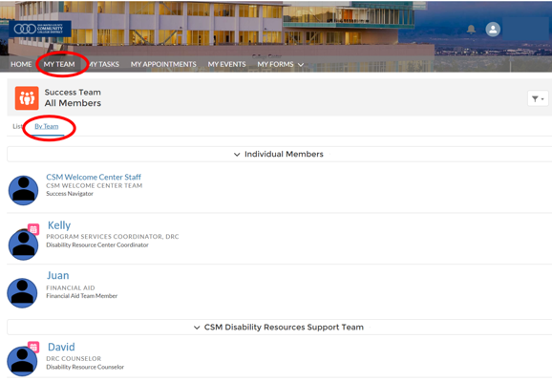Image resolution: width=552 pixels, height=382 pixels.
Task: Open David's profile link
Action: coord(61,347)
